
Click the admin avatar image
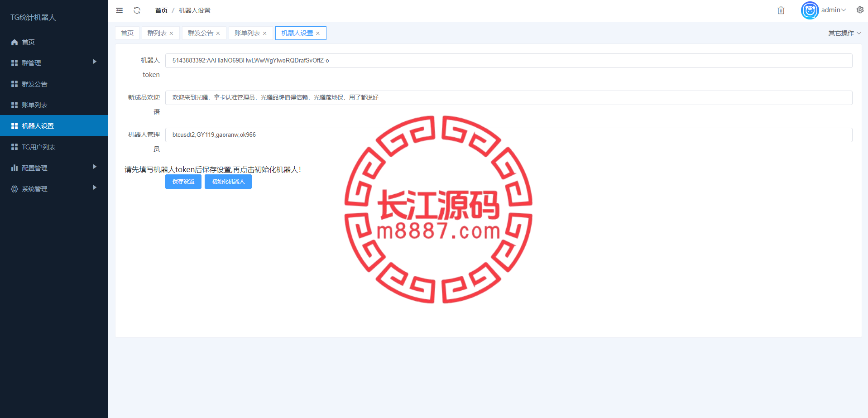click(810, 10)
